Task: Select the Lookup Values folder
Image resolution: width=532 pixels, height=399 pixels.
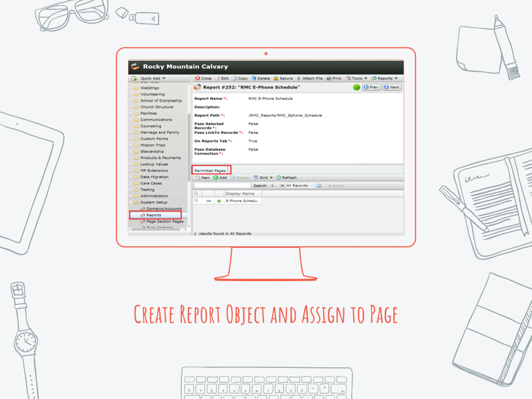Action: (154, 164)
